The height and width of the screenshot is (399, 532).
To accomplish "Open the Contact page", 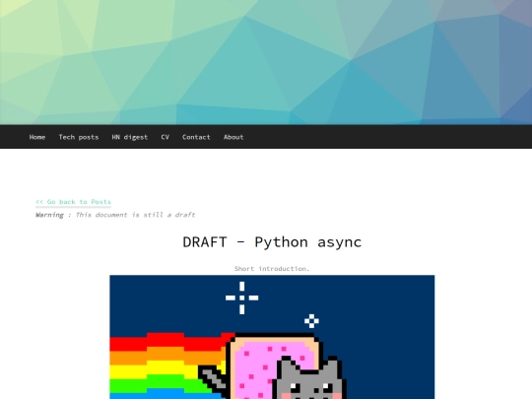I will click(196, 137).
